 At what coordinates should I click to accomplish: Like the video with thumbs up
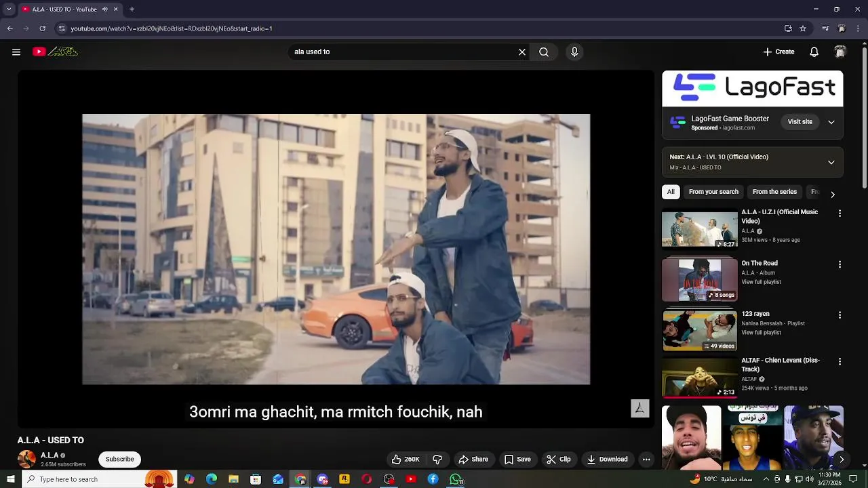click(x=406, y=459)
